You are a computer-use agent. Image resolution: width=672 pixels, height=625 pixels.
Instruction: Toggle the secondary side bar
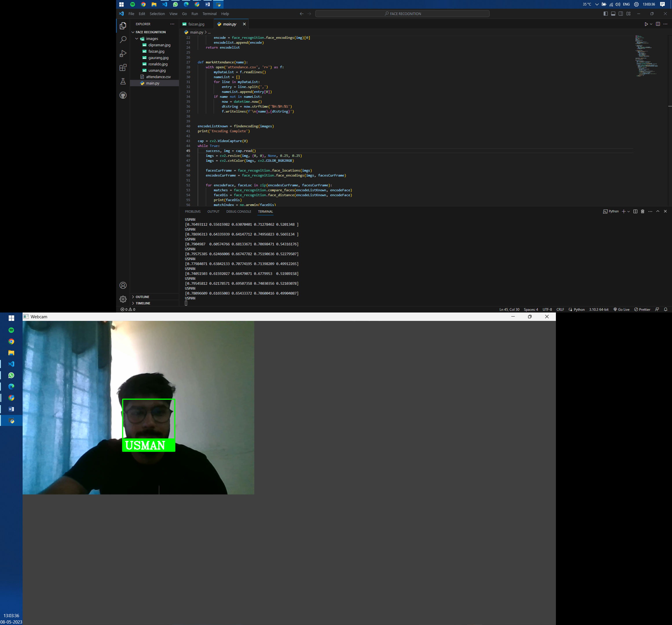[x=621, y=14]
